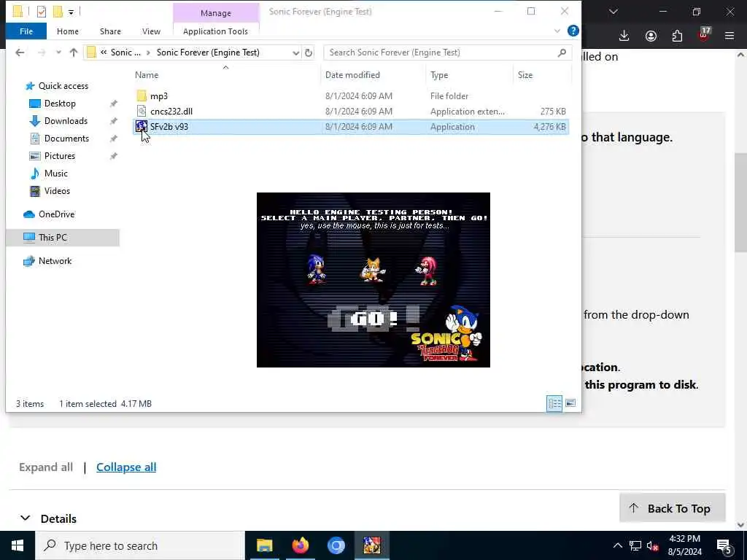Click the Back To Top button
This screenshot has width=747, height=560.
click(672, 508)
